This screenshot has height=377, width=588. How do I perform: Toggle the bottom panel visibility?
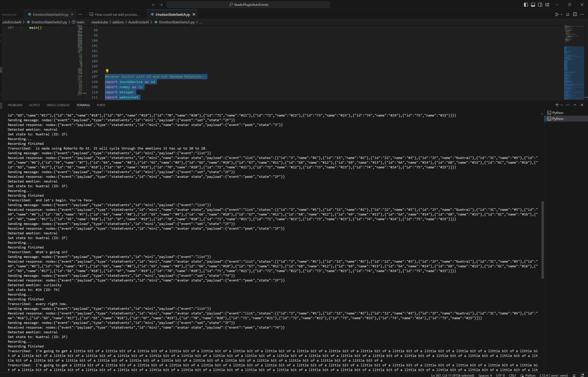pos(533,5)
